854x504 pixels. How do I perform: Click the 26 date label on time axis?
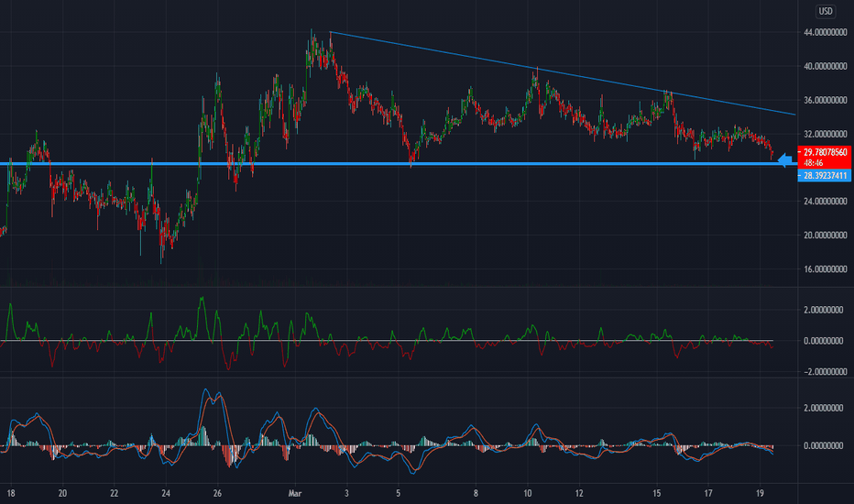pyautogui.click(x=217, y=494)
